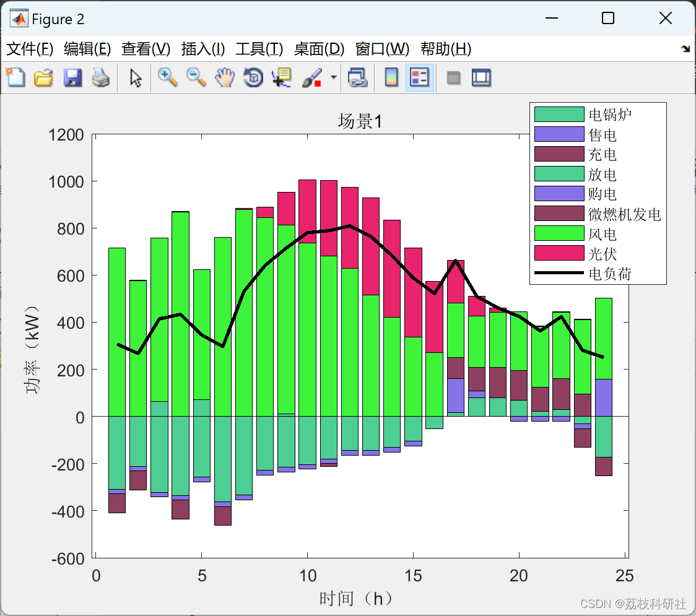Expand the toolbar dock arrow at menu end
Viewport: 696px width, 616px height.
pos(685,49)
